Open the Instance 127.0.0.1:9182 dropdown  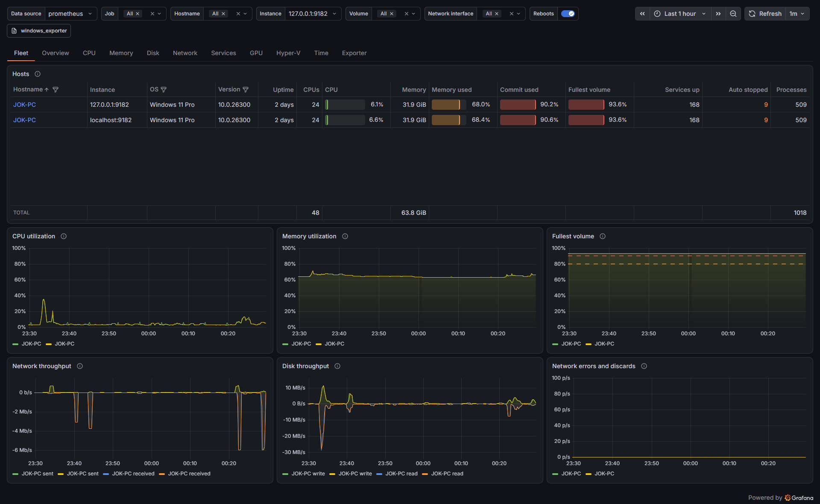point(313,14)
